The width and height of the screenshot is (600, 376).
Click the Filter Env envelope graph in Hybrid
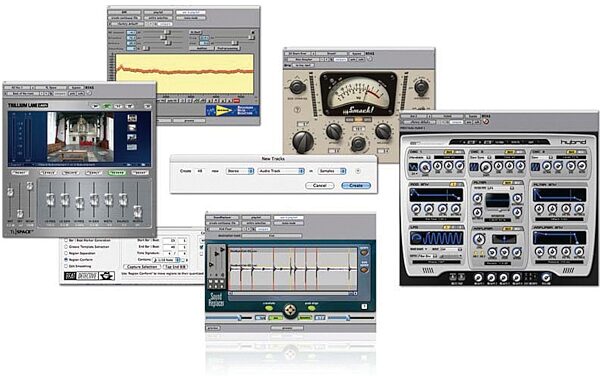(x=559, y=195)
